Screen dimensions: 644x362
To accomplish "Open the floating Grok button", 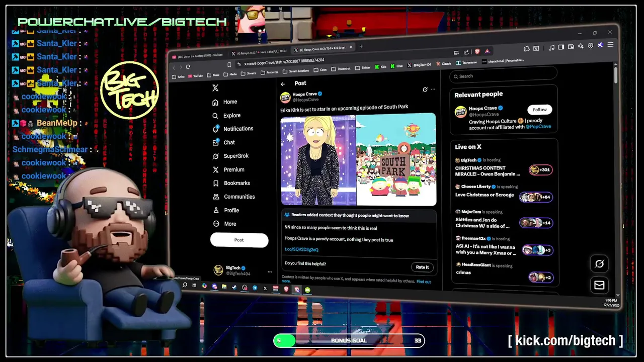I will coord(599,264).
